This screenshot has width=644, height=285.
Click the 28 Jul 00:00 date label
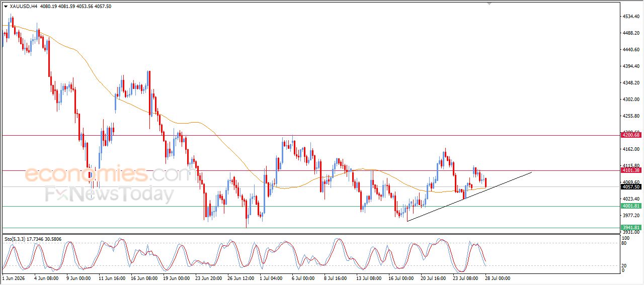(499, 277)
